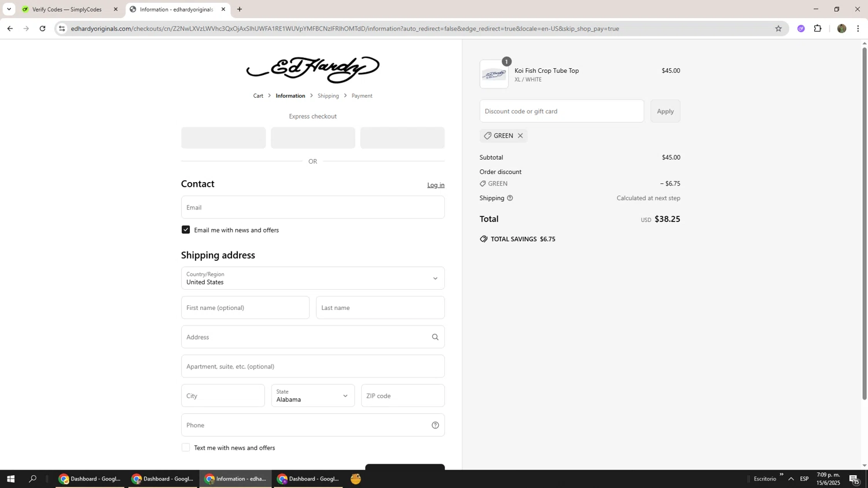
Task: Open the Chrome three-dot menu
Action: click(858, 28)
